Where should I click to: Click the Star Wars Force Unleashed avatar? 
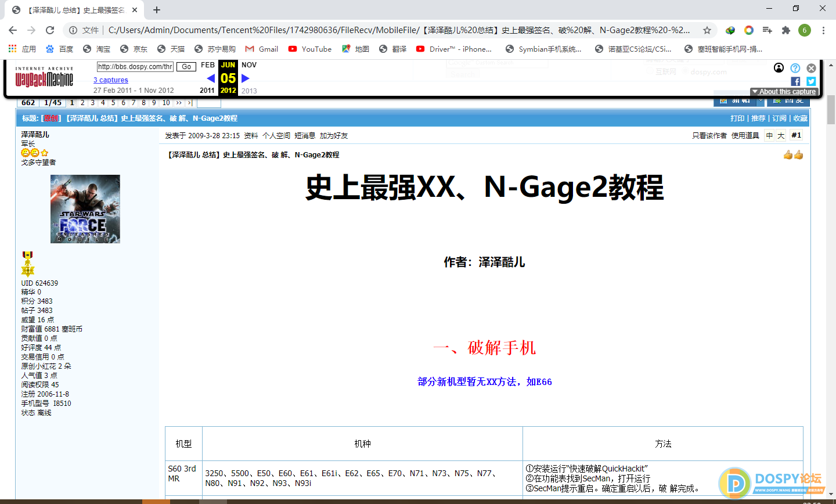85,209
